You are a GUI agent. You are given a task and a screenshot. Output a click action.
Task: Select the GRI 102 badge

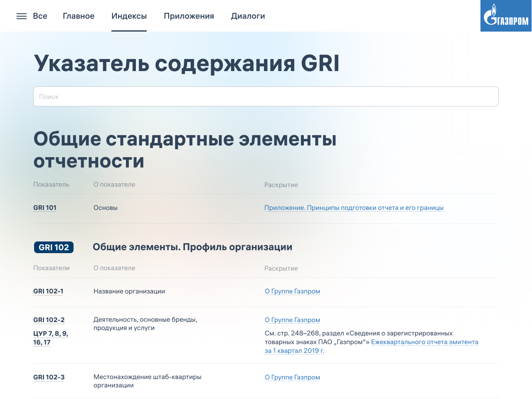[x=54, y=247]
